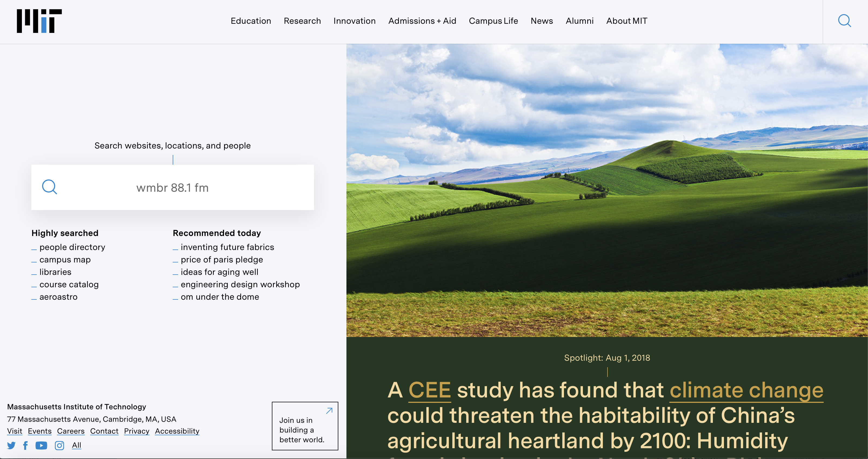The height and width of the screenshot is (459, 868).
Task: Open the All social media link
Action: pos(76,445)
